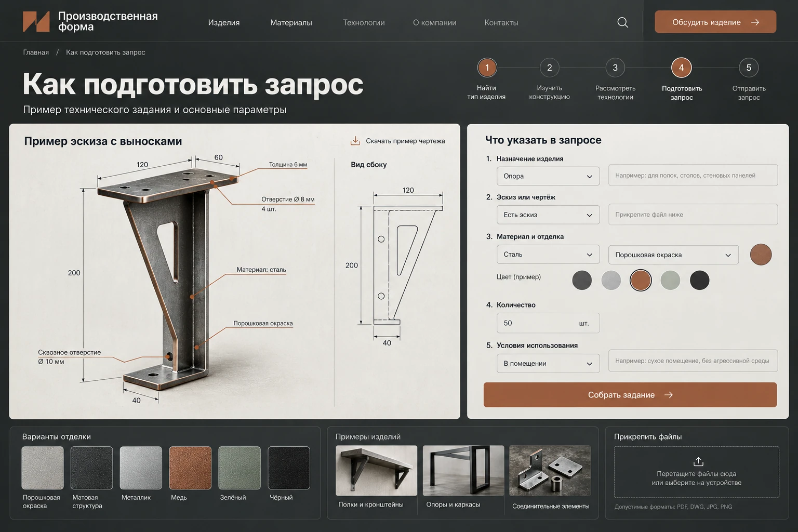Select the Матовая структура finish thumbnail
The height and width of the screenshot is (532, 798).
click(x=91, y=468)
